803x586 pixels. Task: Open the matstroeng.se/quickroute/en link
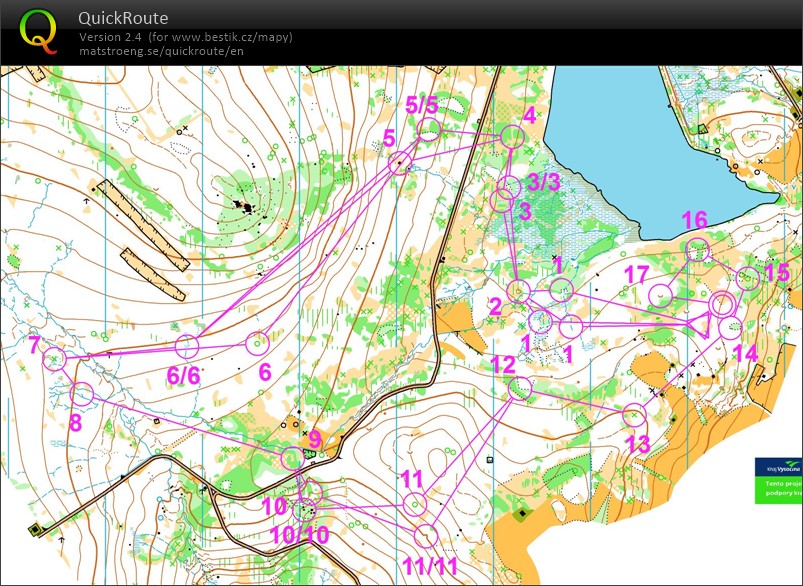point(161,51)
